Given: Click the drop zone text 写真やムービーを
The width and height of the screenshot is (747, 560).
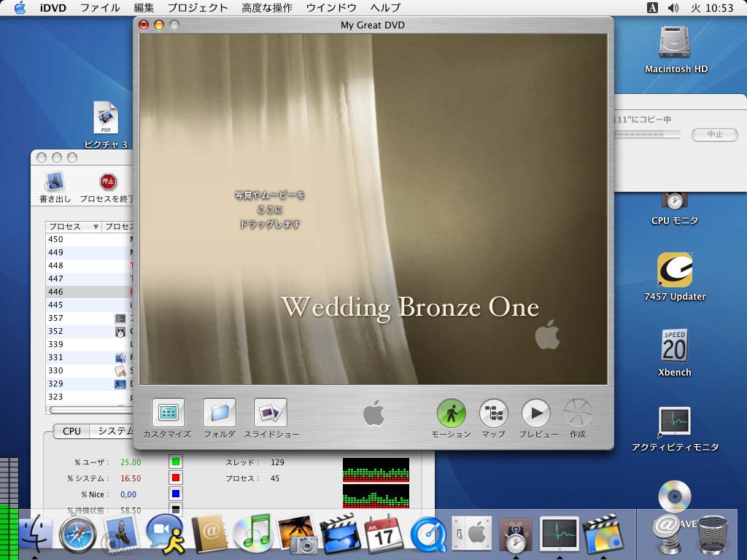Looking at the screenshot, I should (x=270, y=195).
